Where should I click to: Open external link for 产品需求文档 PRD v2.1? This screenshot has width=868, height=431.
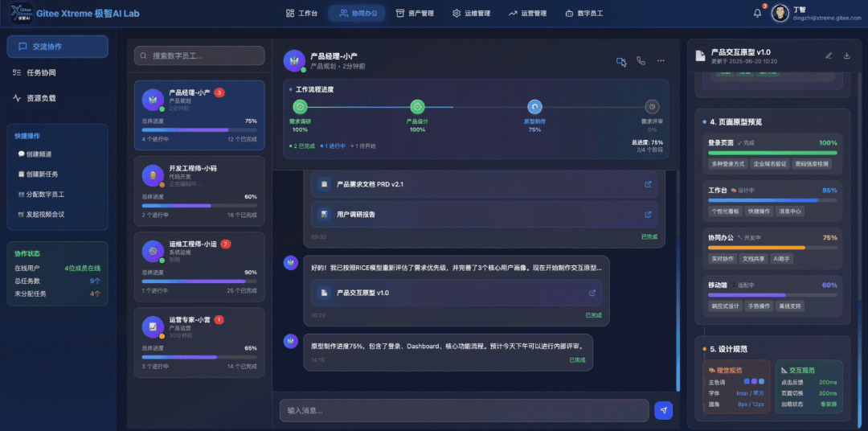[648, 184]
